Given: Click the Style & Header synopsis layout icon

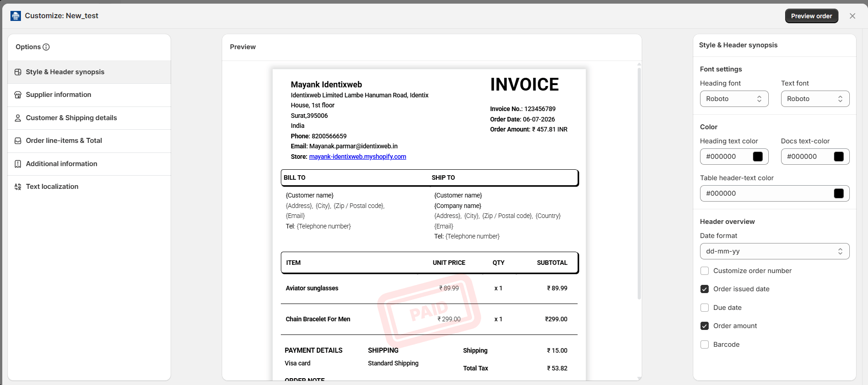Looking at the screenshot, I should [18, 72].
